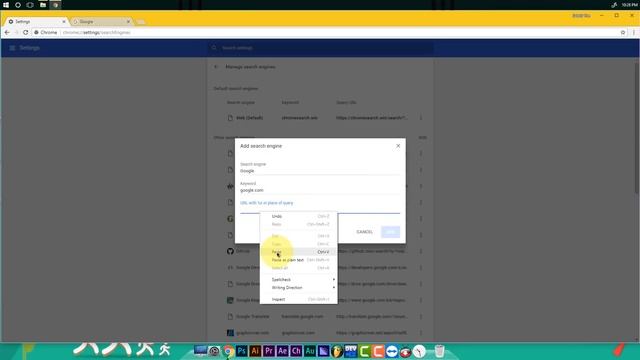
Task: Open the Writing Direction submenu
Action: click(298, 288)
